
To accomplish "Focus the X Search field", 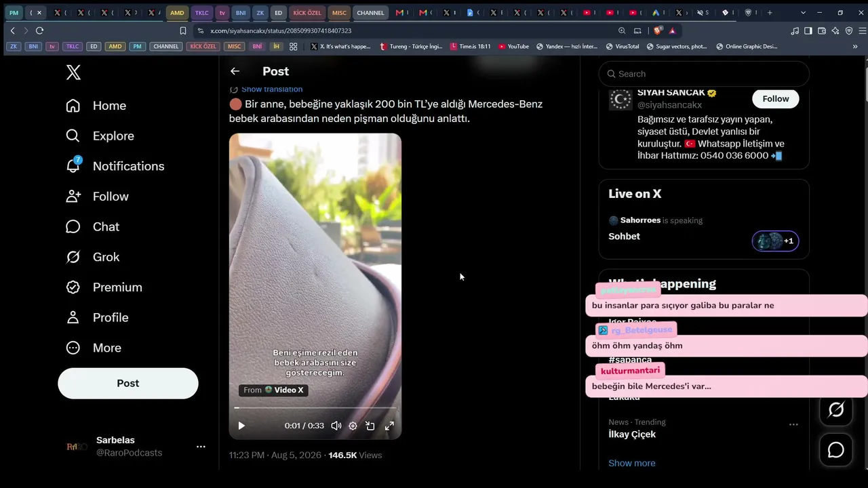I will [704, 74].
